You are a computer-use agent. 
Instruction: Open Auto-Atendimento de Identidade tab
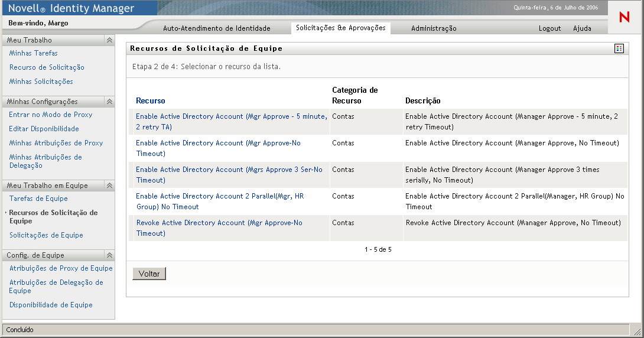click(x=216, y=28)
